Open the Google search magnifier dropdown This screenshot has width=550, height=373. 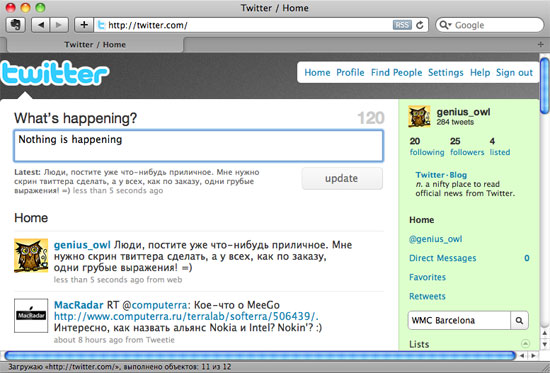point(445,25)
